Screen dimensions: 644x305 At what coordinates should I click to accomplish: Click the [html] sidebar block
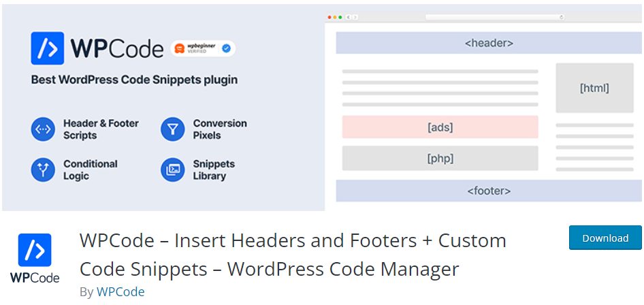coord(594,88)
